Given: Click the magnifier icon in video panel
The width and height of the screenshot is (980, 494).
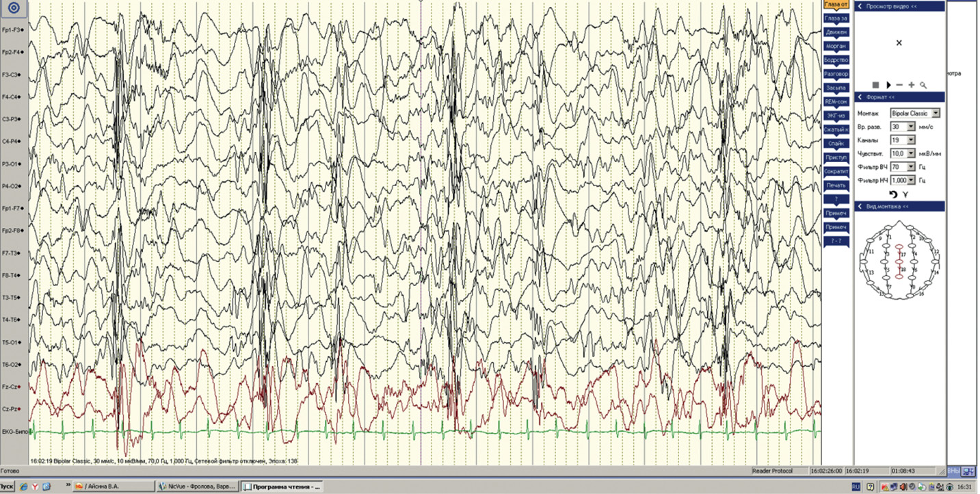Looking at the screenshot, I should click(923, 85).
